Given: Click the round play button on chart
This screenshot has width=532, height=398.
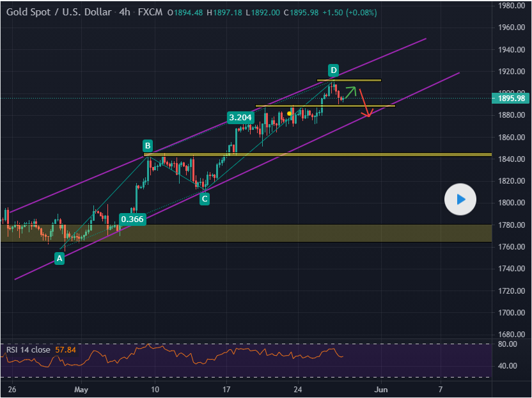Looking at the screenshot, I should pos(460,200).
